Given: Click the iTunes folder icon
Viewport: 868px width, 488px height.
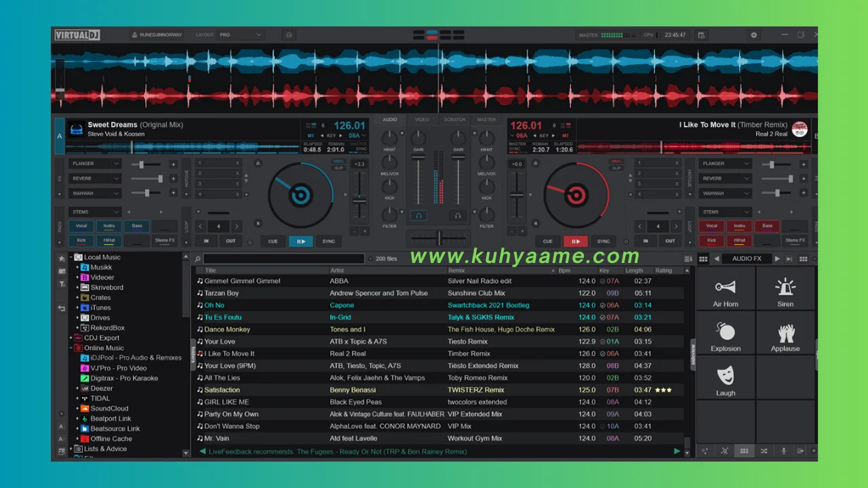Looking at the screenshot, I should 85,308.
